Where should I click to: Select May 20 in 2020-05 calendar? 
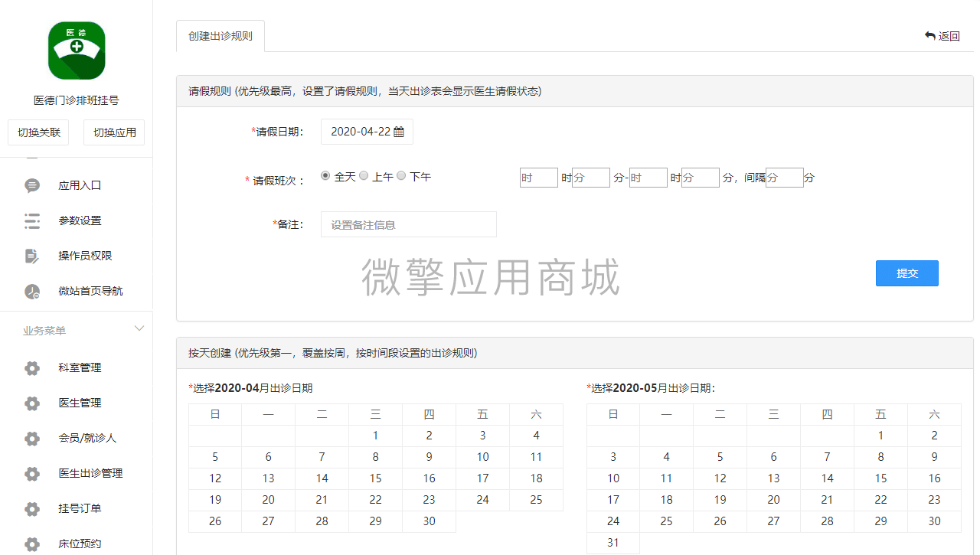(773, 500)
